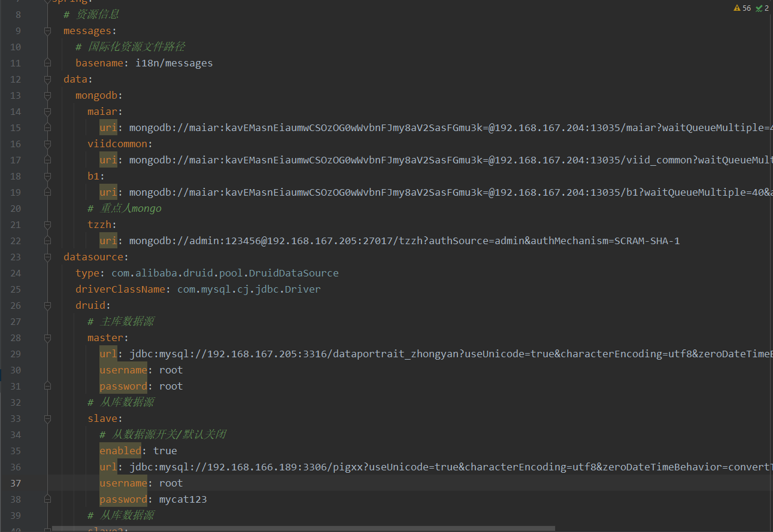Click the mongodb://admin:123456 URI value
The height and width of the screenshot is (532, 773).
pyautogui.click(x=405, y=241)
